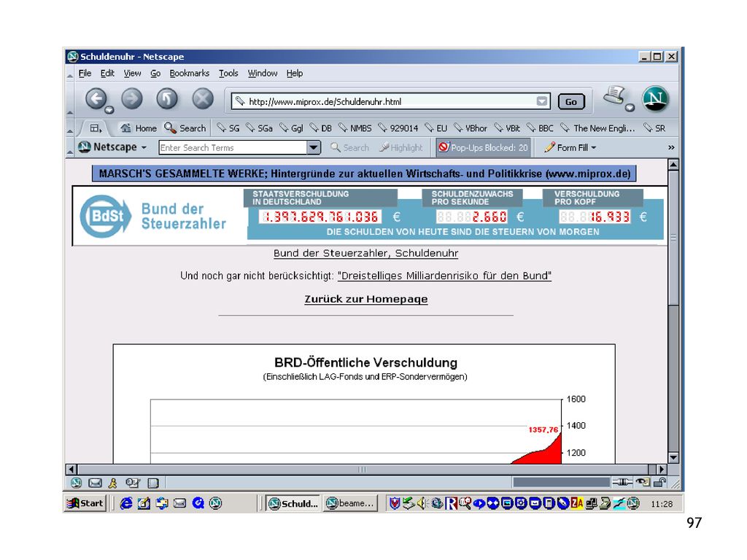This screenshot has width=747, height=560.
Task: Open Navigator from the status bar component icon
Action: coord(76,483)
